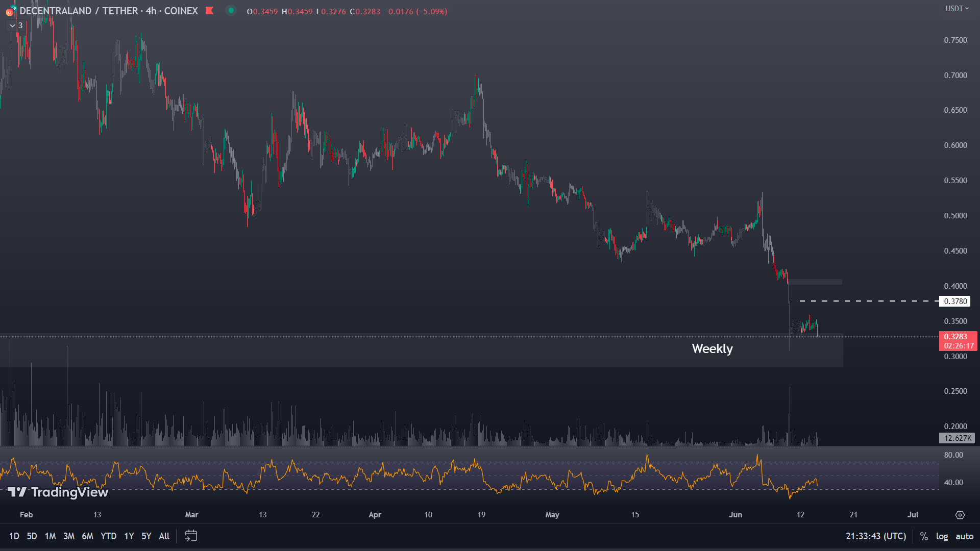Select the 1M time range
The width and height of the screenshot is (980, 551).
point(51,536)
